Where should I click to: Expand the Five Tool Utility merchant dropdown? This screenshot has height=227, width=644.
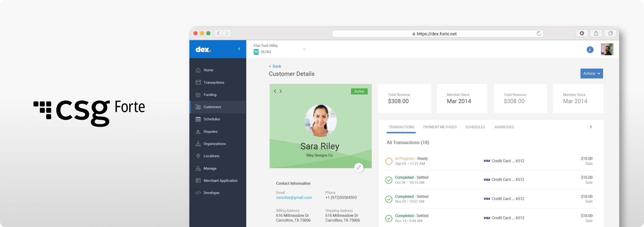[x=304, y=49]
